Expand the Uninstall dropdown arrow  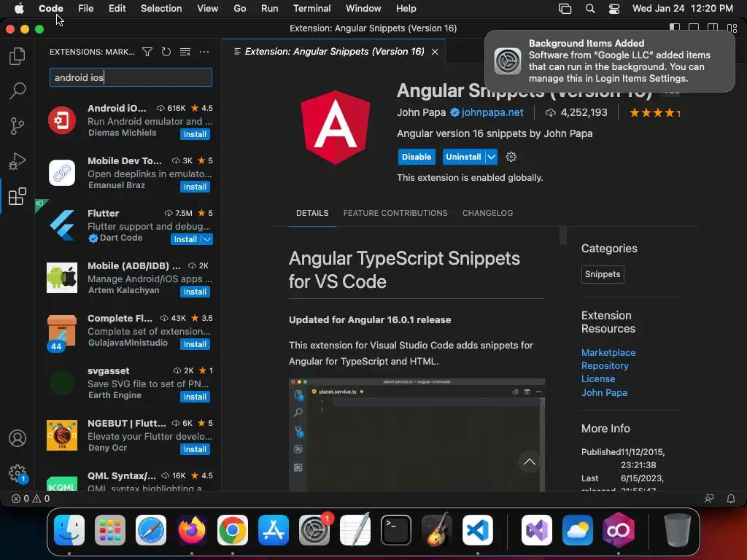coord(491,157)
